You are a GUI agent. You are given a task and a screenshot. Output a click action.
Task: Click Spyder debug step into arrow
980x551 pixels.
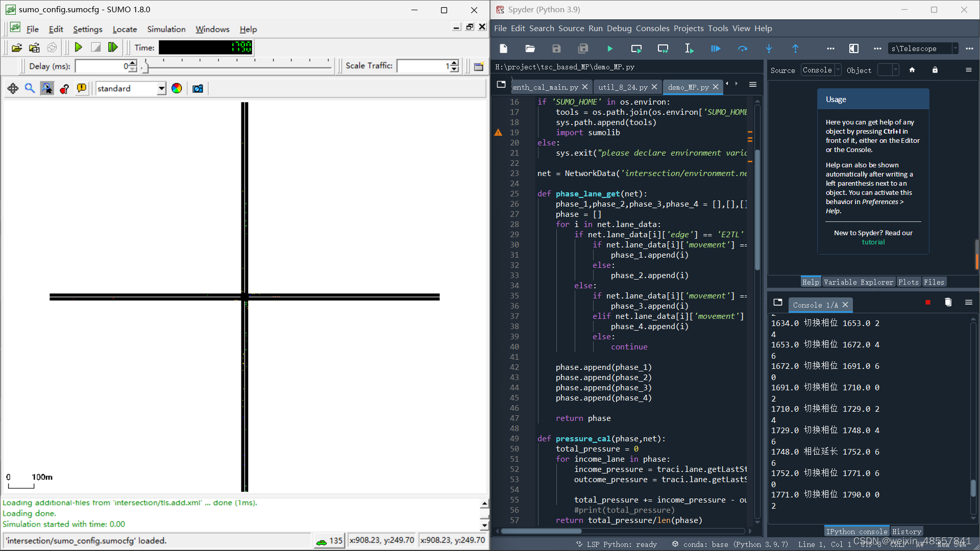769,48
